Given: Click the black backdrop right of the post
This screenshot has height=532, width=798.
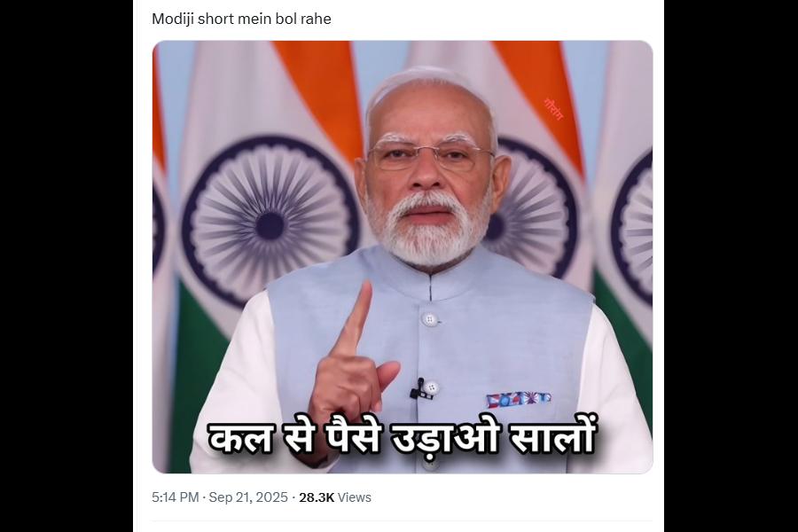Looking at the screenshot, I should click(x=731, y=266).
